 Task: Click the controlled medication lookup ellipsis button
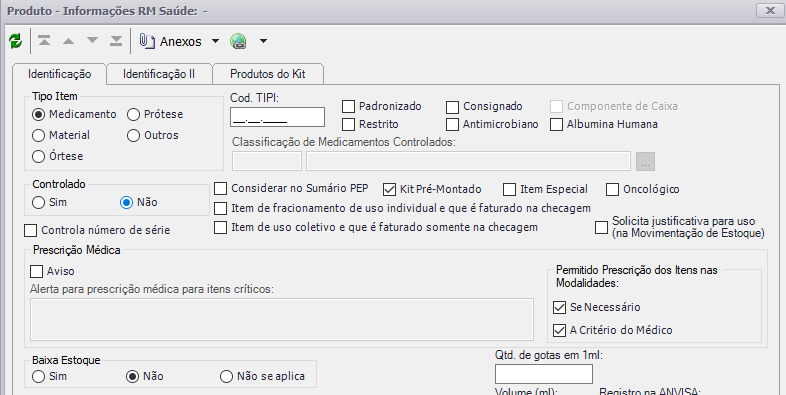(646, 161)
